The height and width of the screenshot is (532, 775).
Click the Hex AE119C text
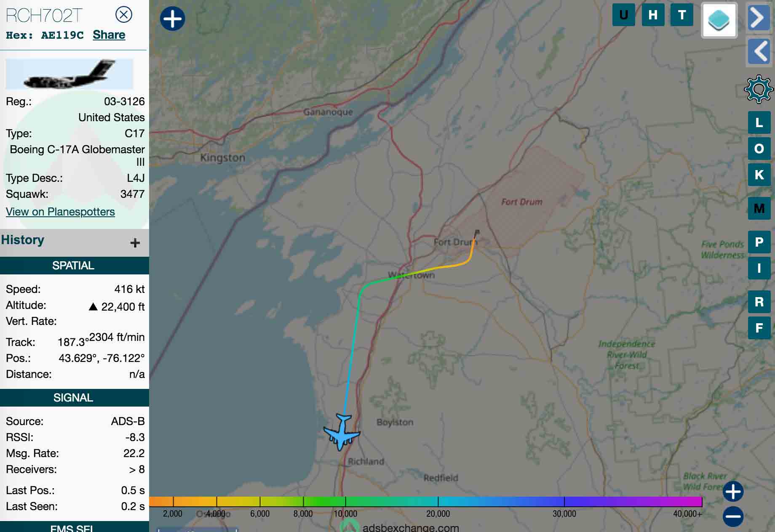45,35
